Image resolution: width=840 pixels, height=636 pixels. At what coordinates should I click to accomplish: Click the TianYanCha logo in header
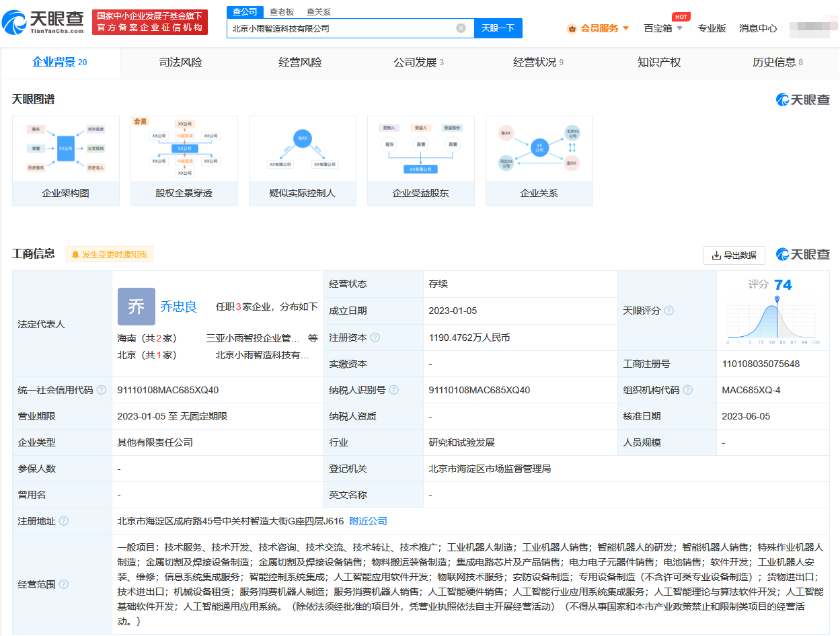(x=44, y=23)
